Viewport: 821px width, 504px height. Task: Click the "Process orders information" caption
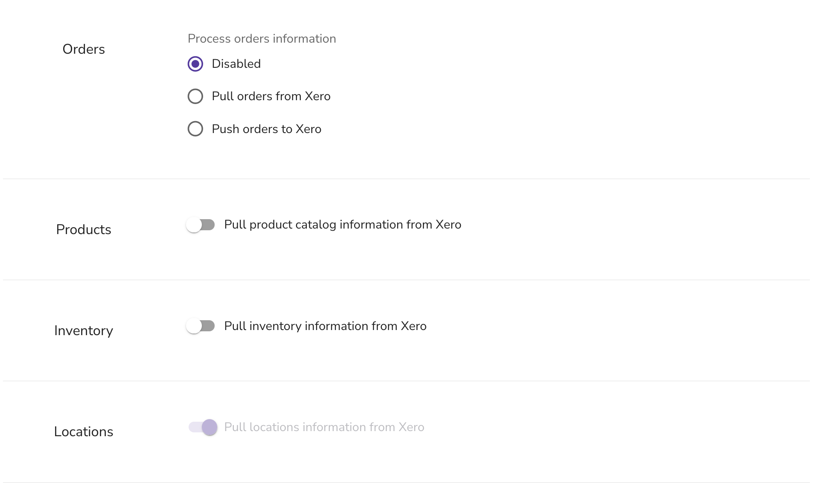262,39
